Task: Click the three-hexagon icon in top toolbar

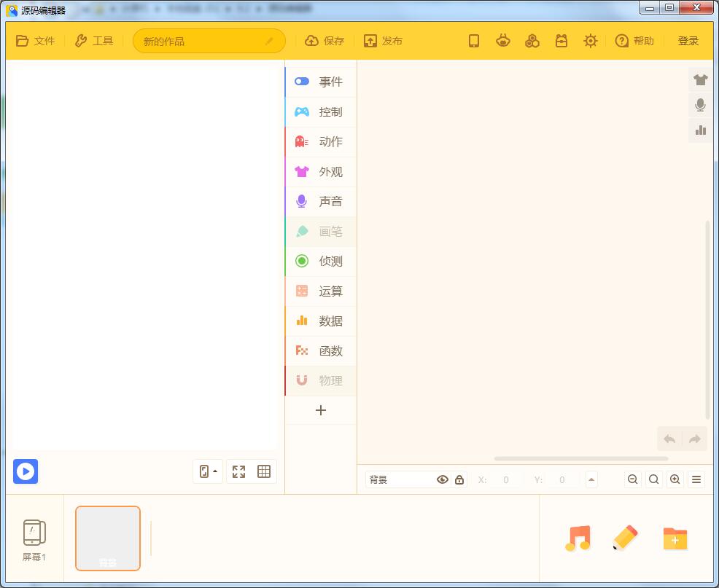Action: tap(532, 41)
